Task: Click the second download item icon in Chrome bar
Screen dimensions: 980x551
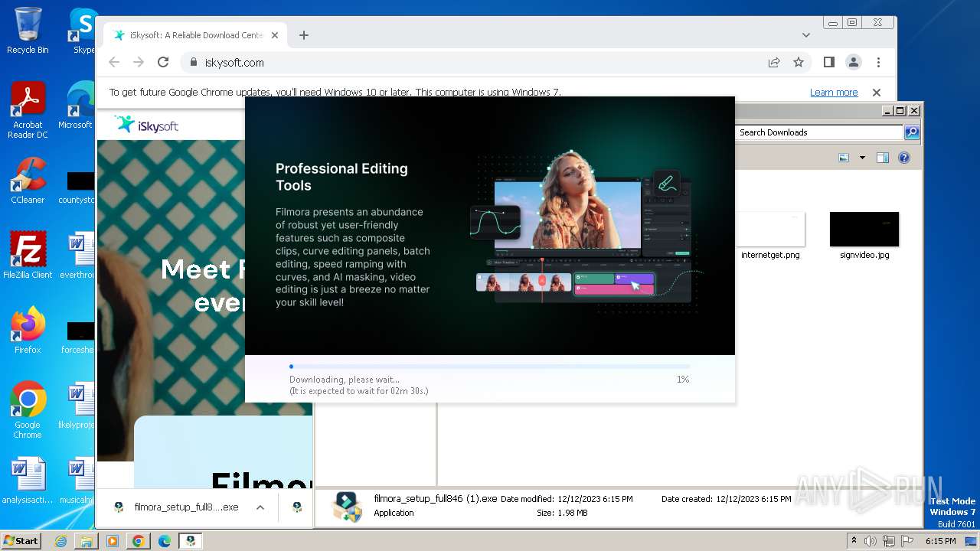Action: pyautogui.click(x=297, y=507)
